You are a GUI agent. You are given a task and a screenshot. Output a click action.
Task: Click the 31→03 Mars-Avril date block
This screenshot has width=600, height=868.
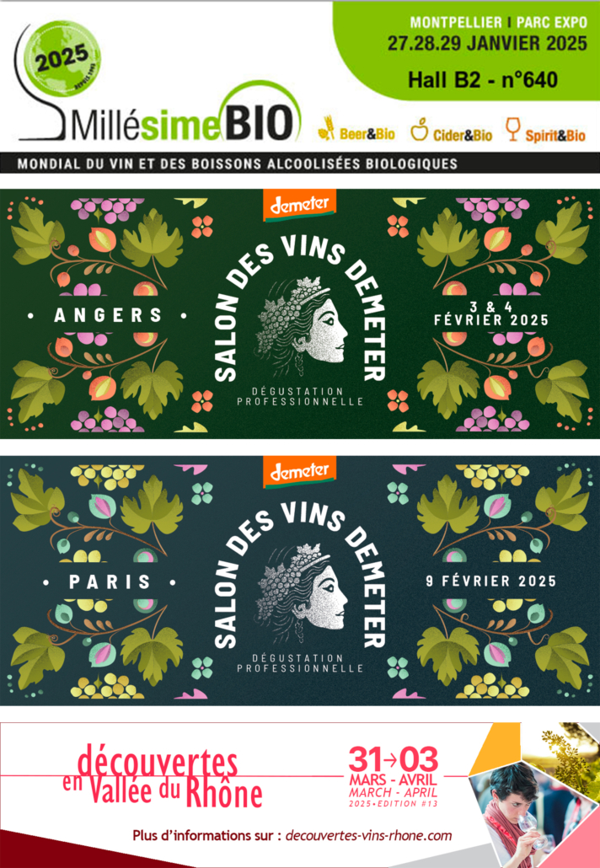(394, 777)
